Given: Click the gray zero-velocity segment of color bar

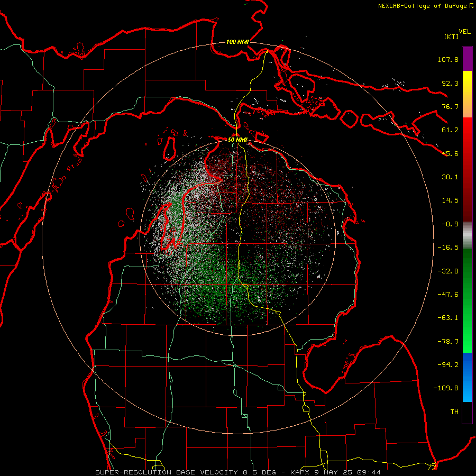Looking at the screenshot, I should tap(467, 235).
